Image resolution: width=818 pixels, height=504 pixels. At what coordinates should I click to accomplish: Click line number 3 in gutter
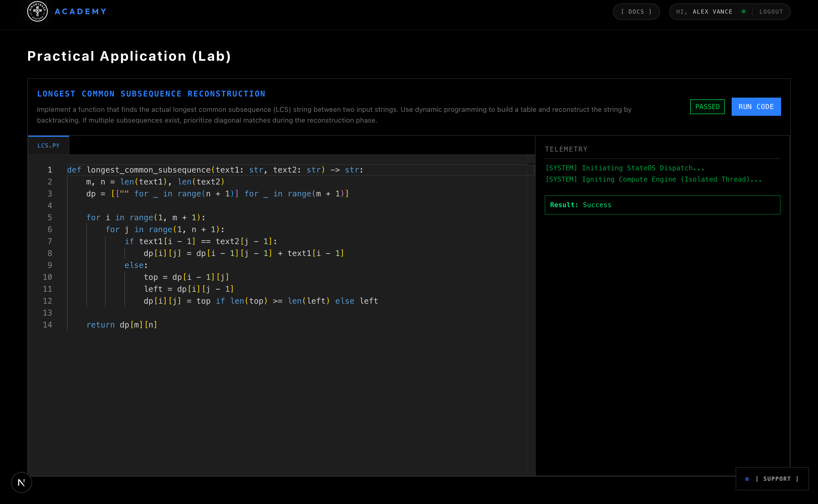tap(50, 194)
